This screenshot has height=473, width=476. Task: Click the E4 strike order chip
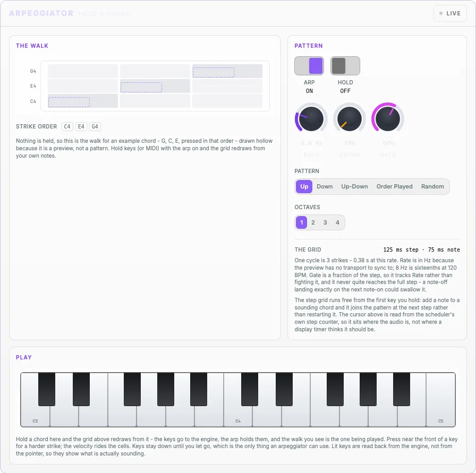tap(81, 126)
